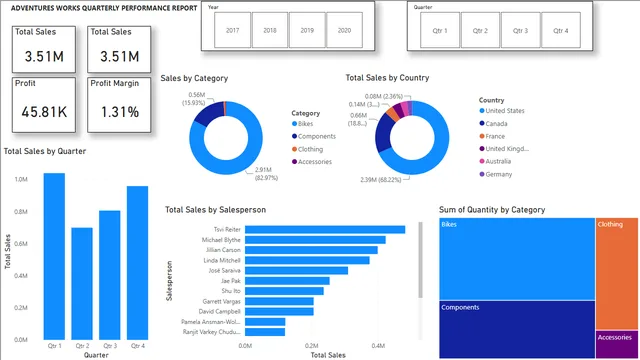
Task: Select Pamela Ansman-Wolfe's sales bar
Action: [x=265, y=322]
